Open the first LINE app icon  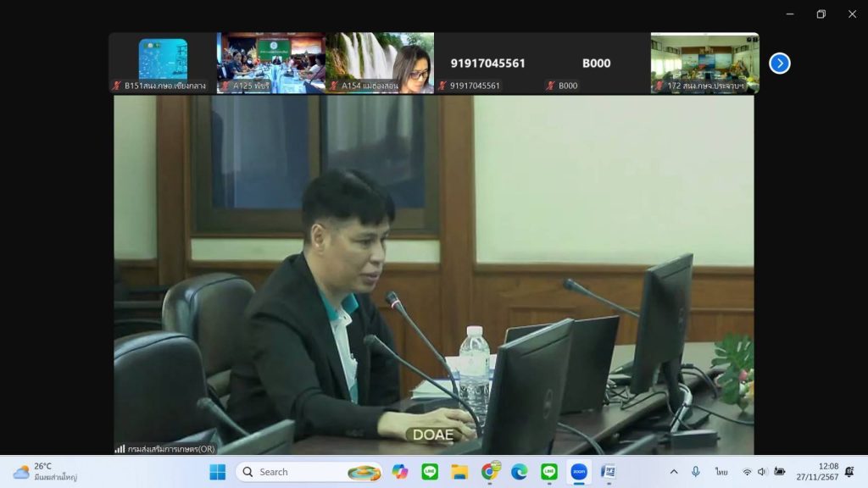(430, 472)
